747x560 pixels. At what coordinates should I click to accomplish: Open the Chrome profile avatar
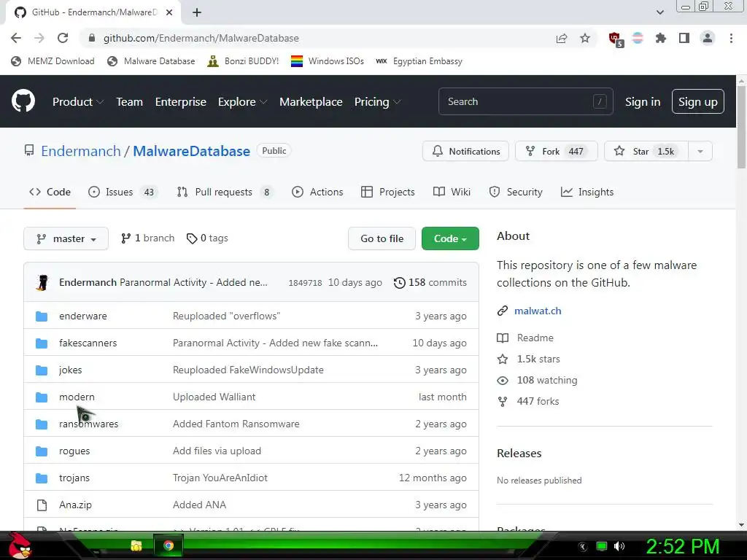point(708,38)
